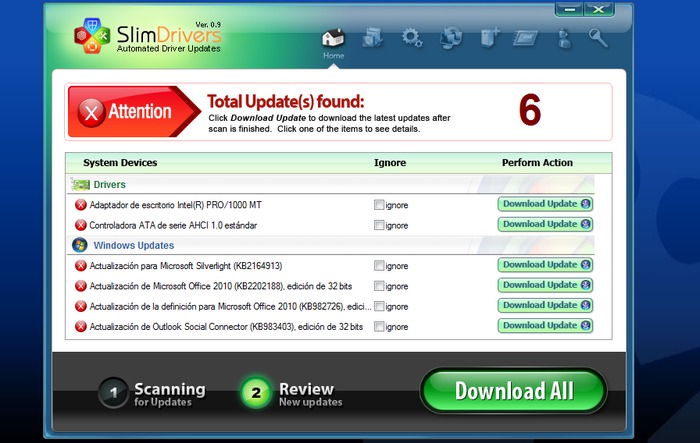
Task: Mark Outlook Social Connector KB983403 as ignored
Action: (379, 326)
